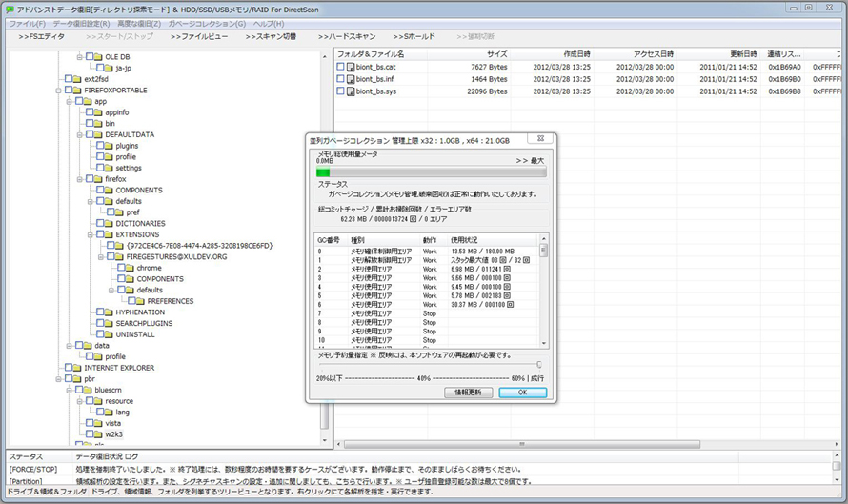
Task: Adjust the メモリ予約量指定 slider handle
Action: pos(538,365)
